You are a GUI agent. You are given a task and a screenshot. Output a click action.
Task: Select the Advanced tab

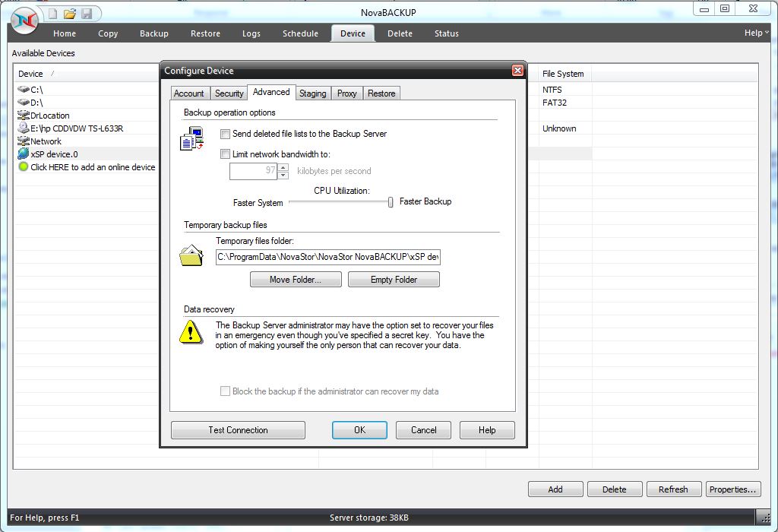[x=271, y=92]
